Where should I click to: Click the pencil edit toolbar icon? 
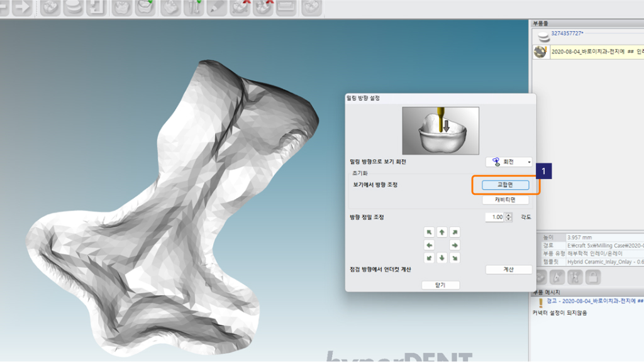click(x=216, y=8)
